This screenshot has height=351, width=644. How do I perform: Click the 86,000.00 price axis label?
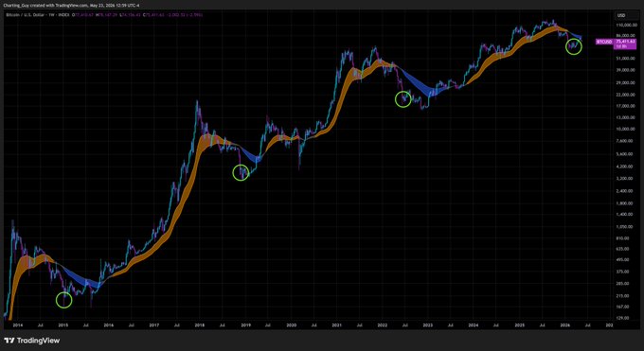(x=625, y=36)
